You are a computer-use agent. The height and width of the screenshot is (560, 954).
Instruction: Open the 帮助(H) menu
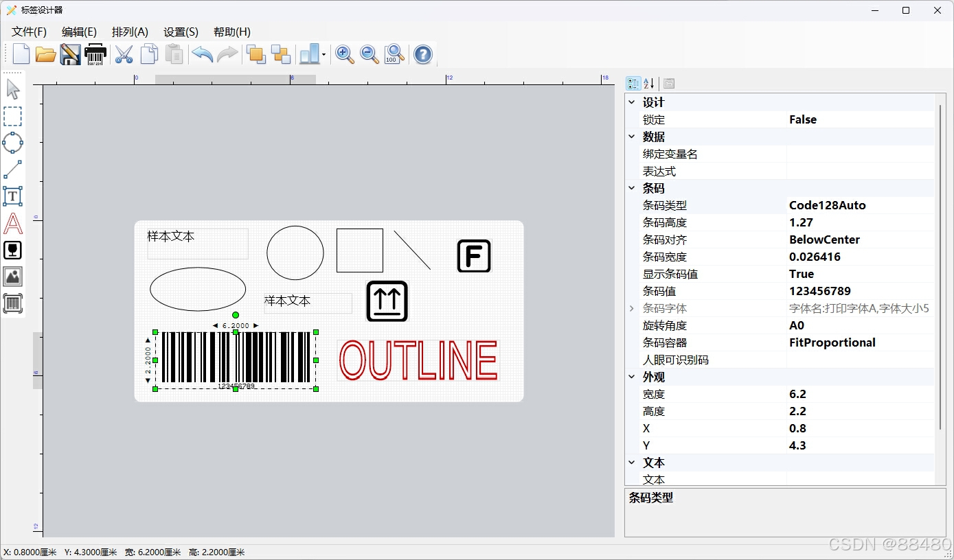pos(231,32)
